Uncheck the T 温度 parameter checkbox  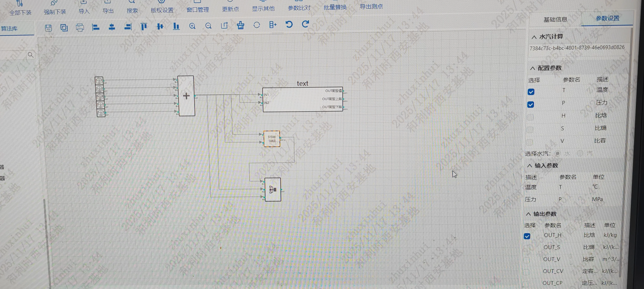[531, 92]
